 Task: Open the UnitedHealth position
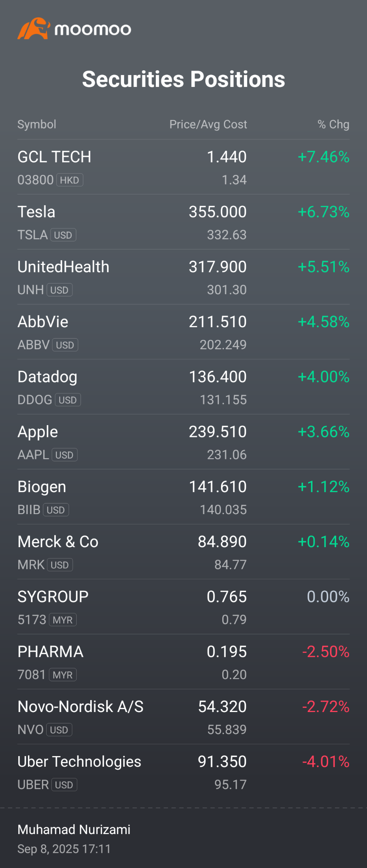coord(183,277)
